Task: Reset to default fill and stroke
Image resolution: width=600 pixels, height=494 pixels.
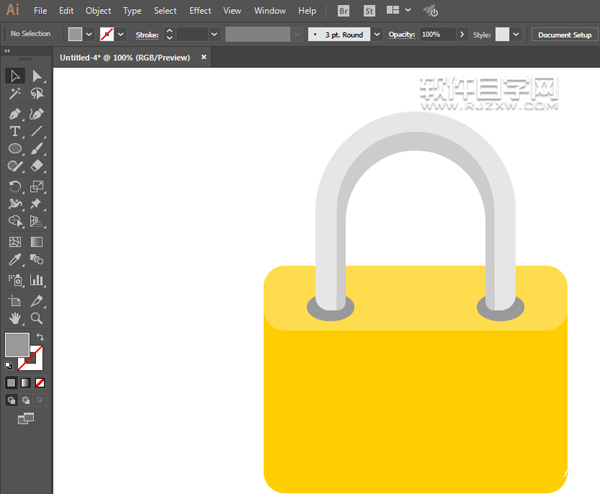Action: point(9,366)
